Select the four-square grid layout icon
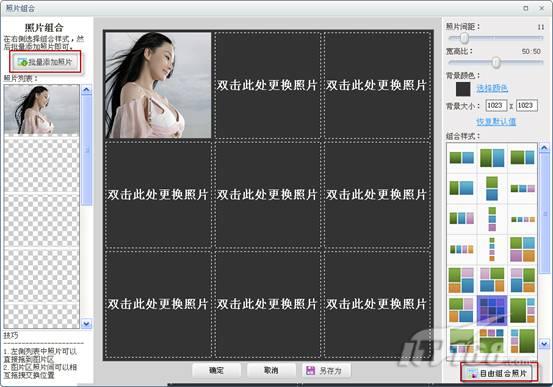The height and width of the screenshot is (387, 553). tap(522, 249)
